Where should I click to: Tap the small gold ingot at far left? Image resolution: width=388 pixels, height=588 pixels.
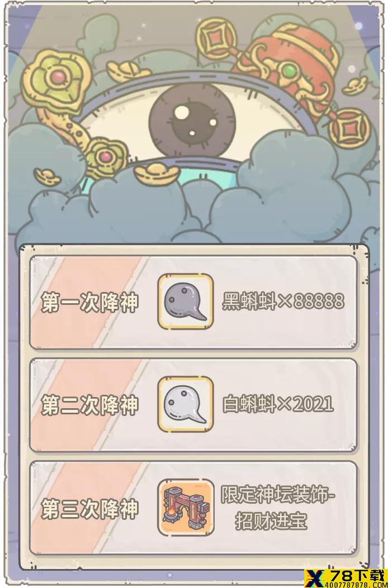point(48,176)
